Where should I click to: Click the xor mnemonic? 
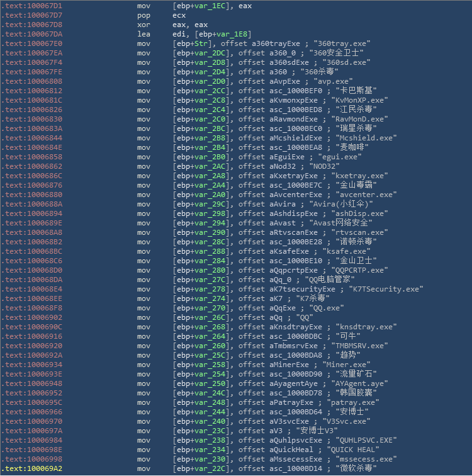144,24
